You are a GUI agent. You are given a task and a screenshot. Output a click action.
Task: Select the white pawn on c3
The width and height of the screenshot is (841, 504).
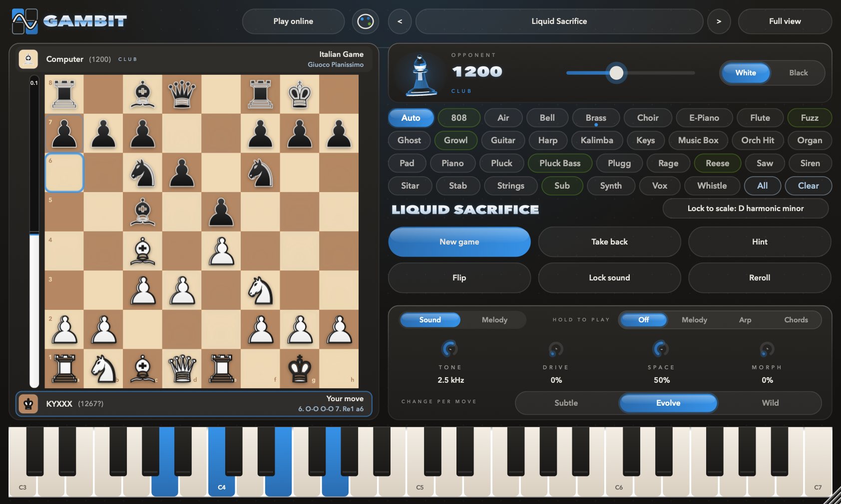[143, 290]
